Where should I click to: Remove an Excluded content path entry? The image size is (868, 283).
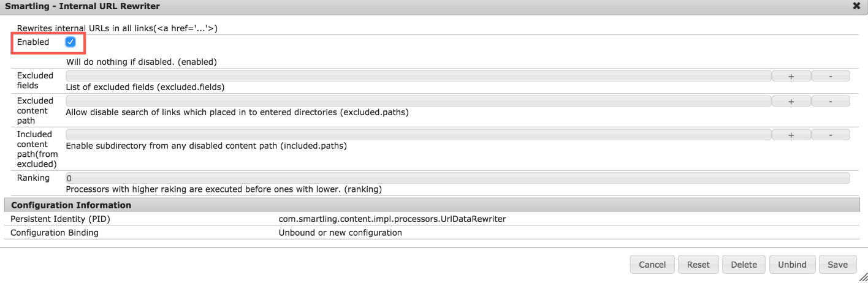point(831,101)
